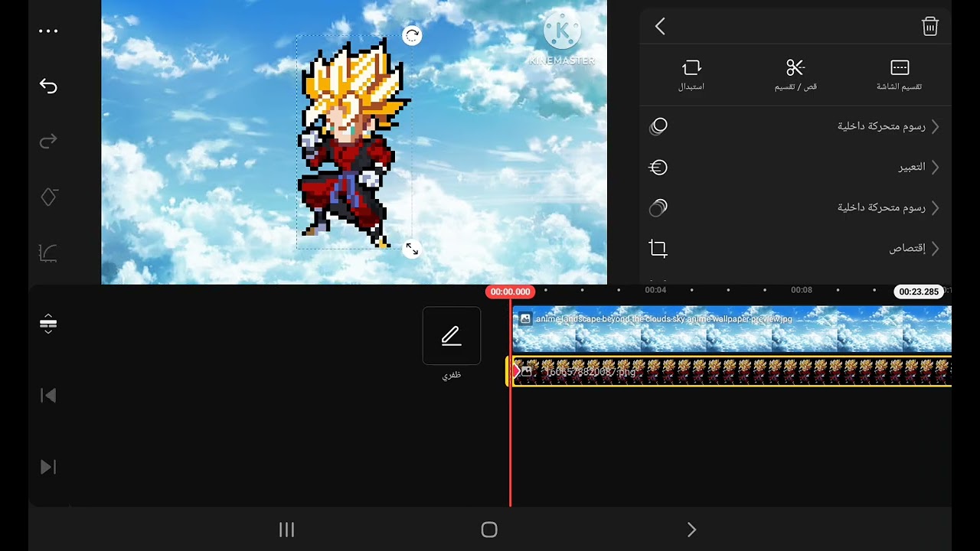
Task: Select the Super Saiyan pixel sprite in preview
Action: coord(354,142)
